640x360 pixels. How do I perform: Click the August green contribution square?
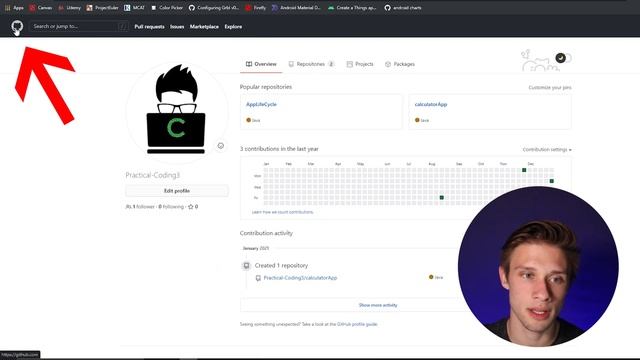click(x=442, y=198)
